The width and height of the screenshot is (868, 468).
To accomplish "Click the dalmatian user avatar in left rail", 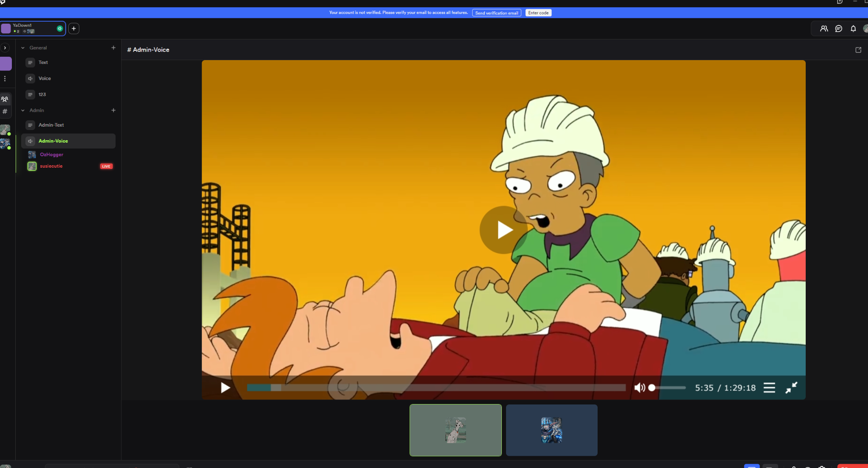I will pyautogui.click(x=5, y=130).
